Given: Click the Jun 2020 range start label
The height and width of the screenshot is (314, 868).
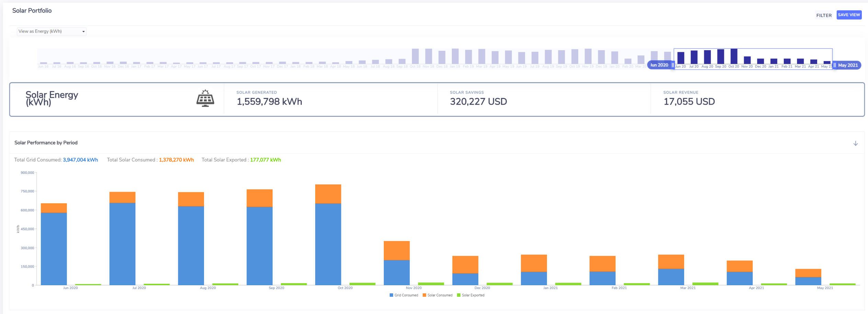Looking at the screenshot, I should pyautogui.click(x=659, y=65).
